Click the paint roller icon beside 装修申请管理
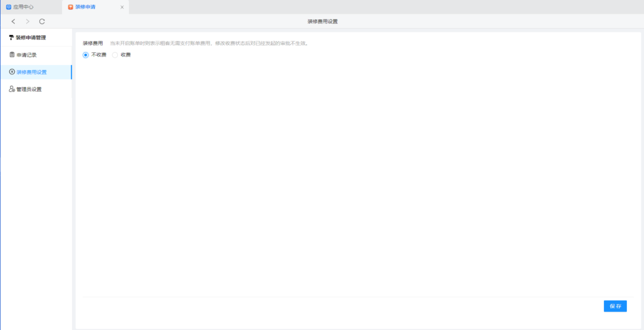 coord(11,37)
